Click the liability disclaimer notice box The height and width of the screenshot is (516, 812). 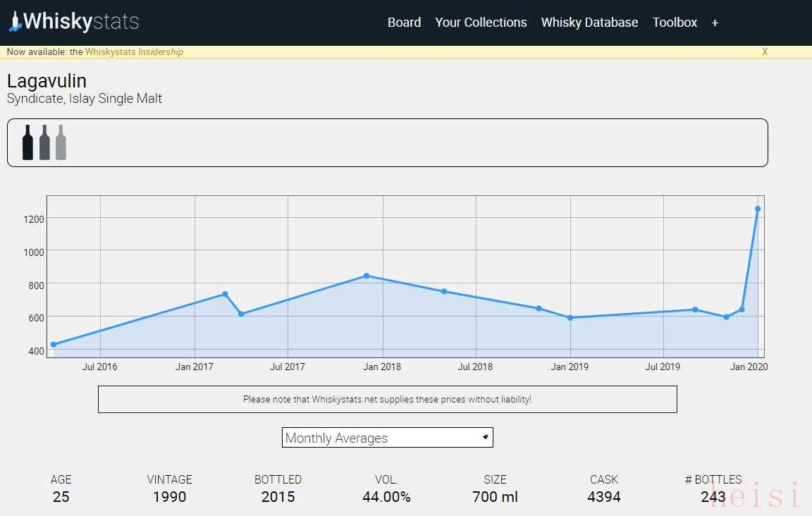click(387, 399)
